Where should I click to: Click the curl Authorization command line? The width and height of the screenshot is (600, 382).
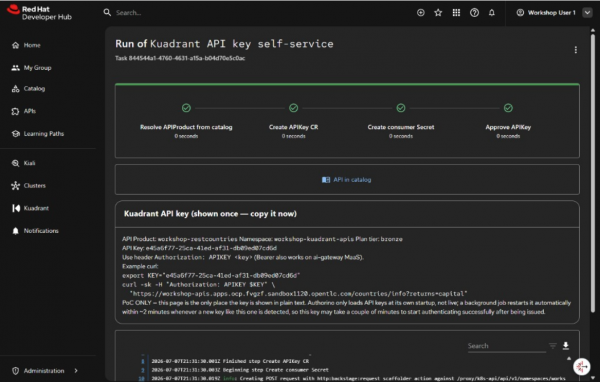198,285
